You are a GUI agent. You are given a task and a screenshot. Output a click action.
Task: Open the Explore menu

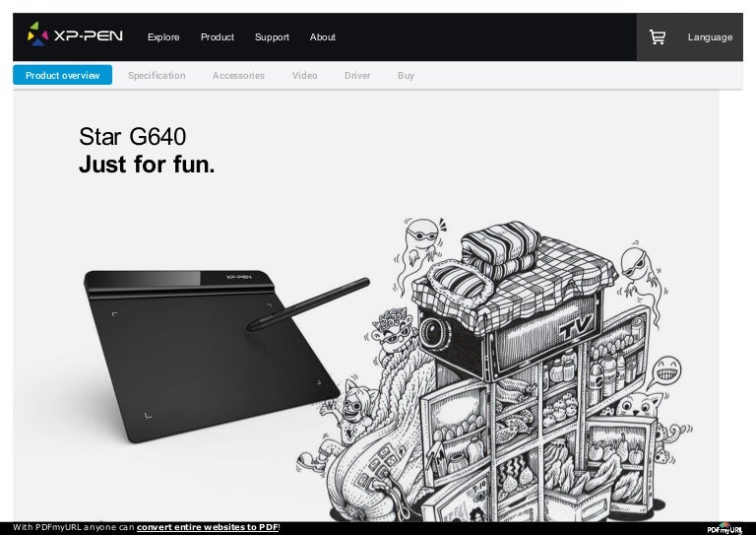[x=163, y=37]
